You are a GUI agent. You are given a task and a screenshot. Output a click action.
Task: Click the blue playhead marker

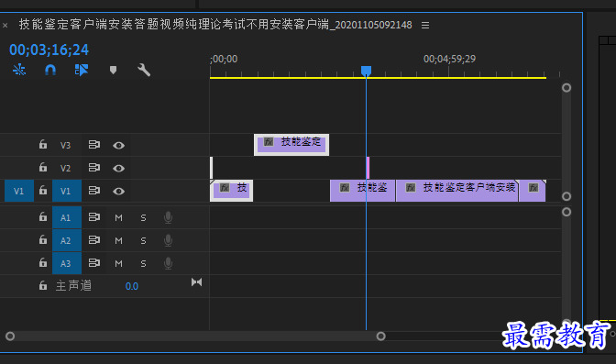click(x=366, y=71)
